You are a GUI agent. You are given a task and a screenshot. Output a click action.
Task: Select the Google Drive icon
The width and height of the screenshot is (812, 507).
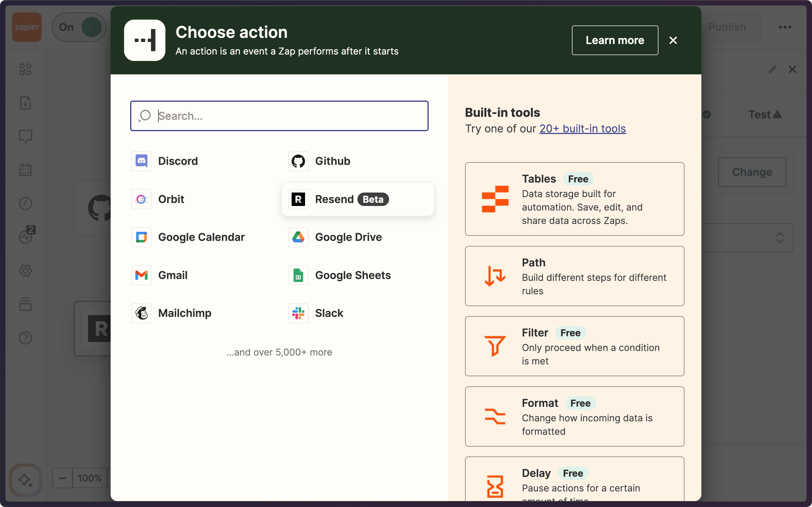click(298, 237)
